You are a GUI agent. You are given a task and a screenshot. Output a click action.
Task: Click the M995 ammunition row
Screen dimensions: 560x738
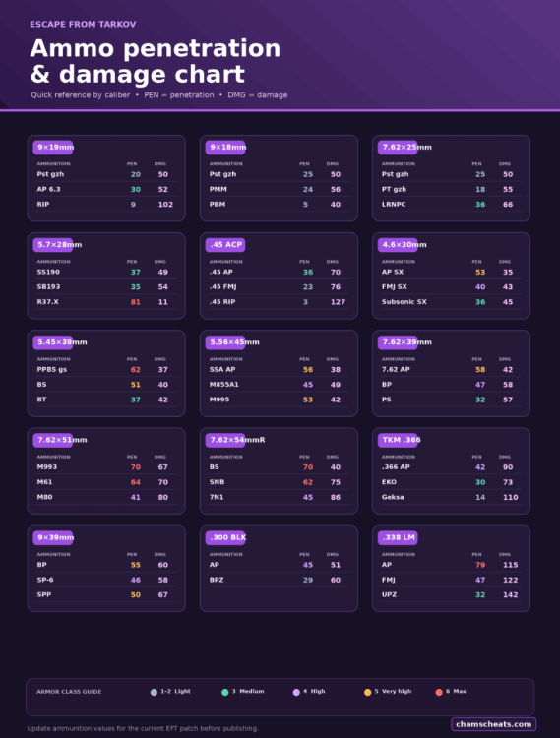pos(279,400)
